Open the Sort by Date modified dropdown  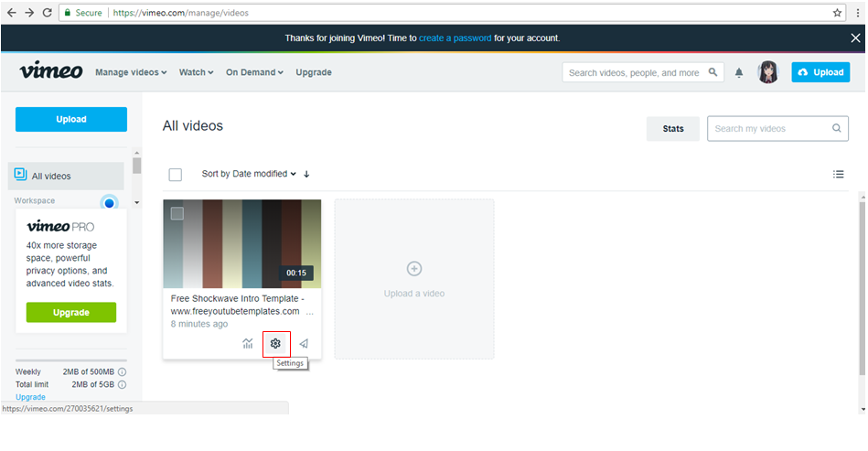click(x=249, y=174)
